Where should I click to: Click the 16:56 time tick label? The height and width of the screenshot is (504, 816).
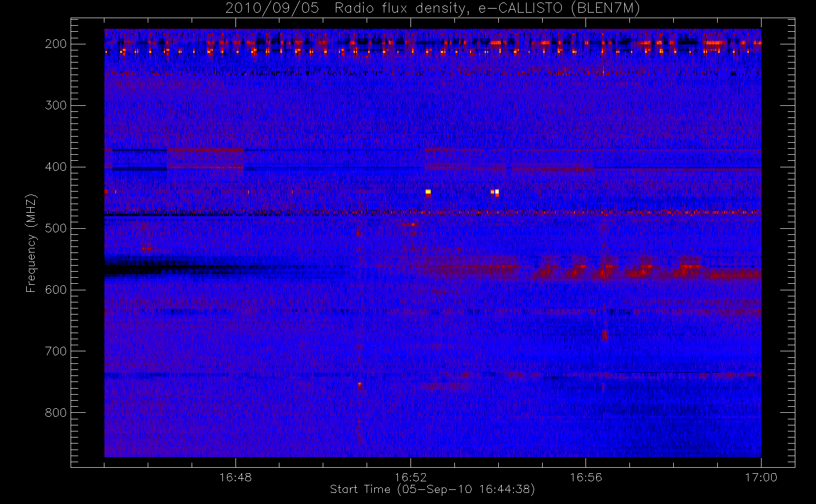(586, 477)
